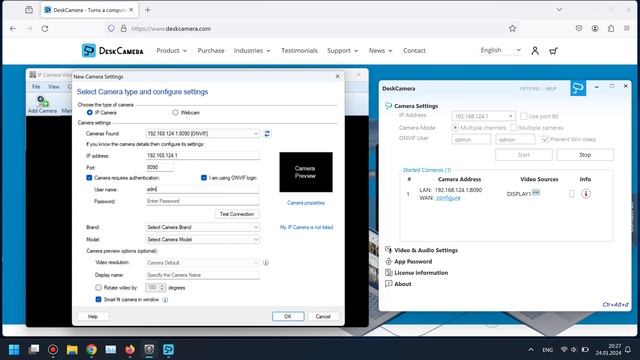
Task: Go back in browser history
Action: point(13,29)
